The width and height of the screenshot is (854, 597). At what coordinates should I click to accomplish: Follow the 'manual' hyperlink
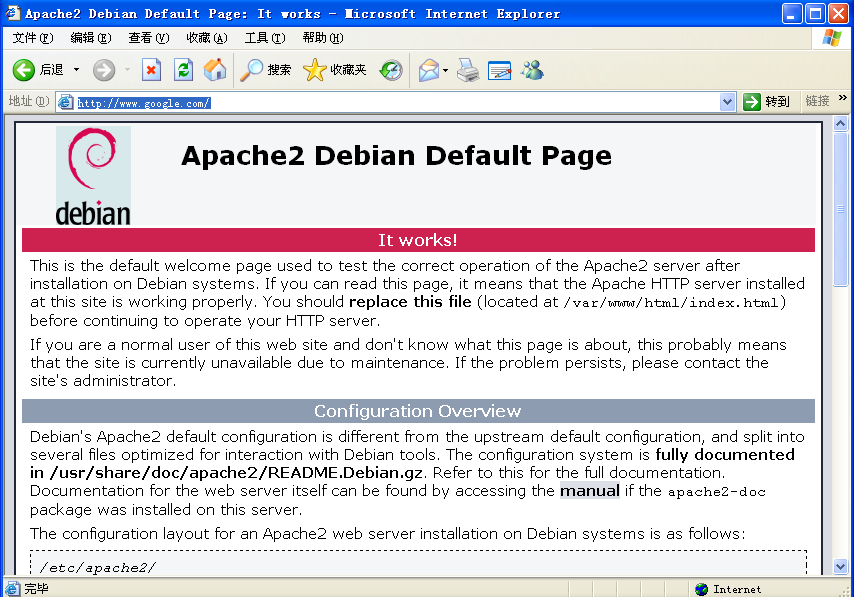coord(590,491)
